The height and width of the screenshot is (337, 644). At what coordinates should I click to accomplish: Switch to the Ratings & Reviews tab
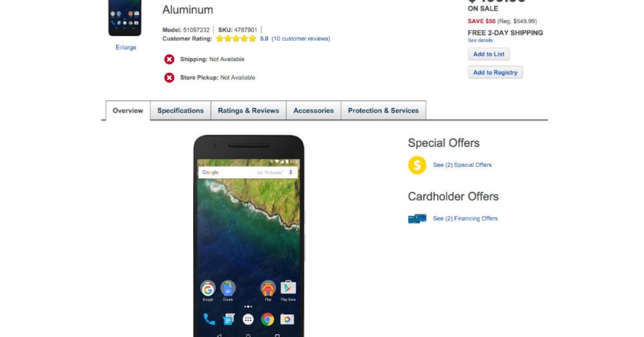point(248,111)
